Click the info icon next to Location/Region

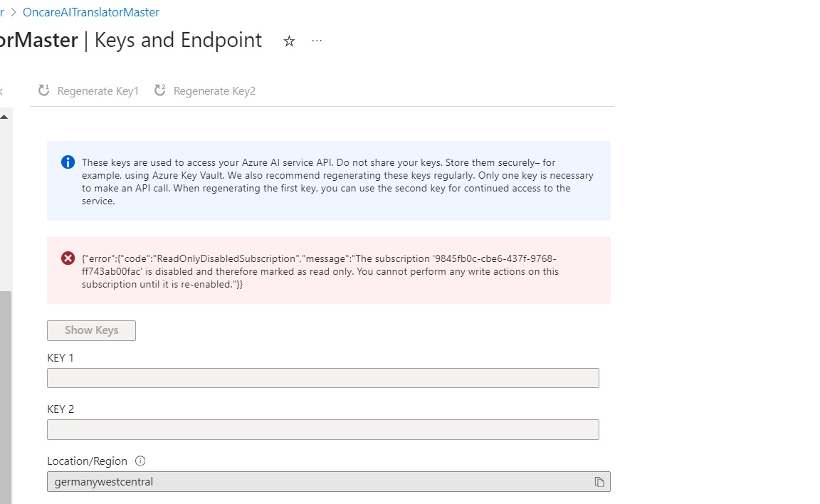[x=140, y=461]
